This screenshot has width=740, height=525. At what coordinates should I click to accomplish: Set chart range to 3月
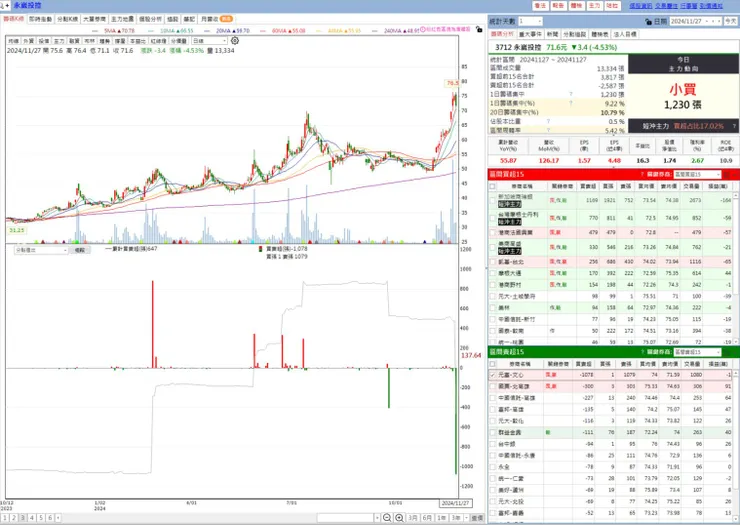pos(412,518)
